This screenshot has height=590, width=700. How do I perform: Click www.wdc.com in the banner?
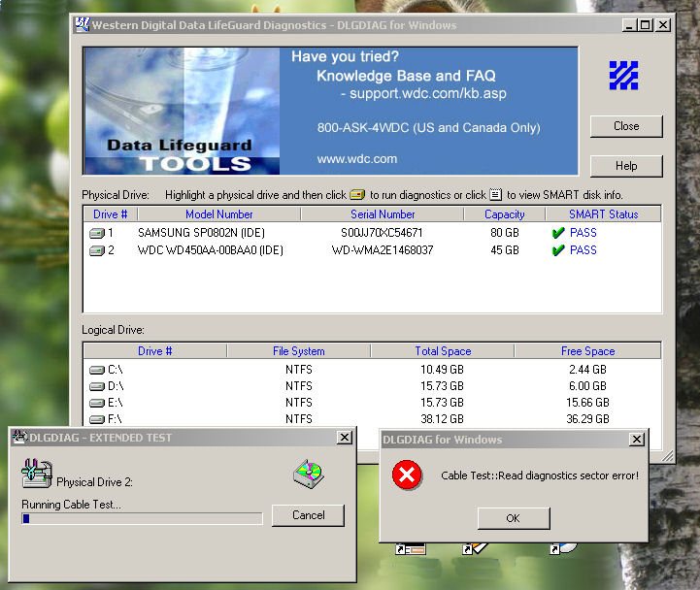pyautogui.click(x=357, y=159)
